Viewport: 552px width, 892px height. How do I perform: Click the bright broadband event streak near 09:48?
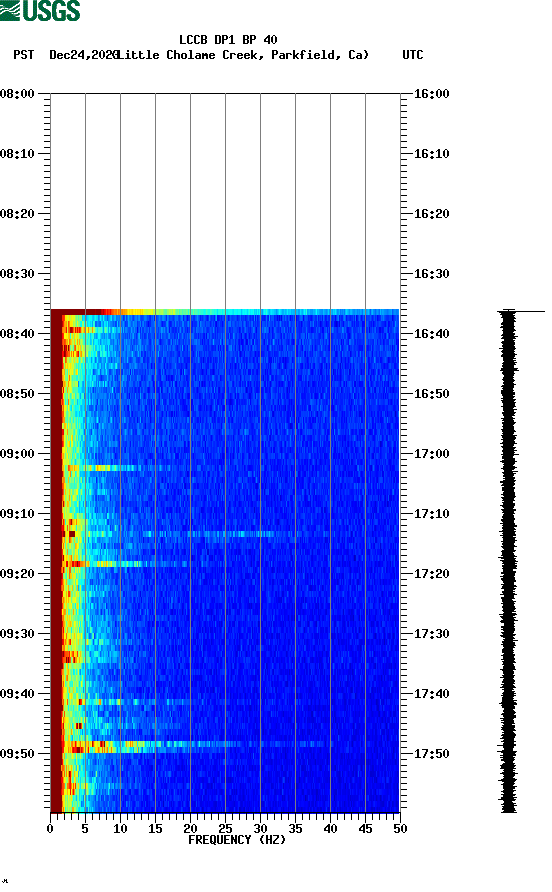199,744
